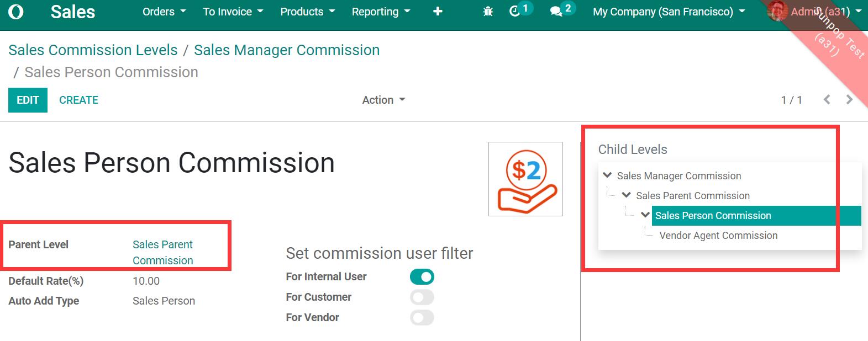Image resolution: width=868 pixels, height=341 pixels.
Task: Click the 1 / 1 pager counter
Action: coord(791,100)
